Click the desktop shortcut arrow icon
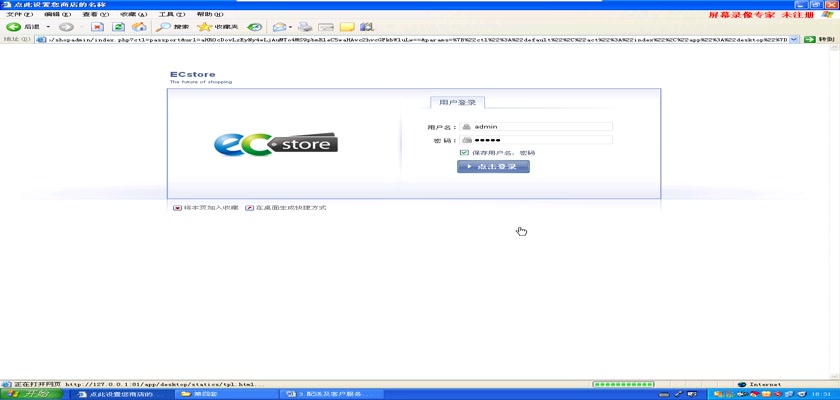Image resolution: width=840 pixels, height=400 pixels. 249,208
